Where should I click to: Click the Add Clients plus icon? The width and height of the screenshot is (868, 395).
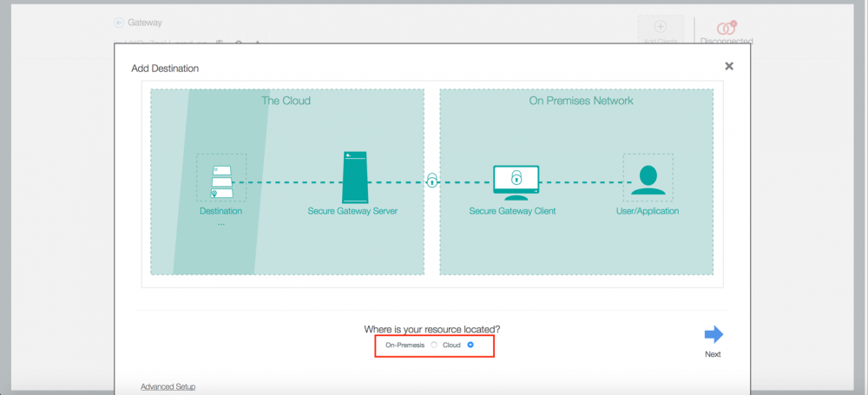661,26
